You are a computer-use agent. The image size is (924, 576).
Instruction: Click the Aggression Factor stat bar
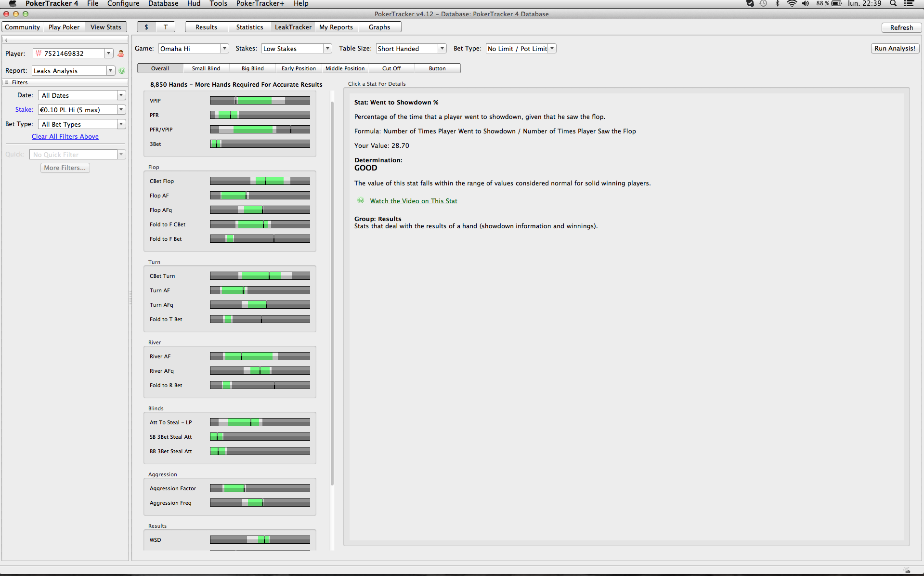[x=260, y=488]
